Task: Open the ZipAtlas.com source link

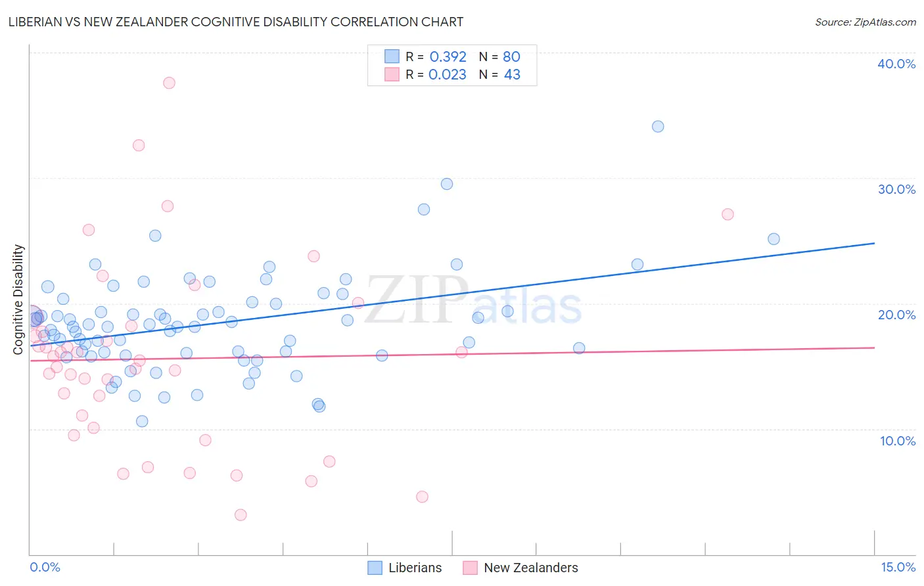Action: [866, 22]
